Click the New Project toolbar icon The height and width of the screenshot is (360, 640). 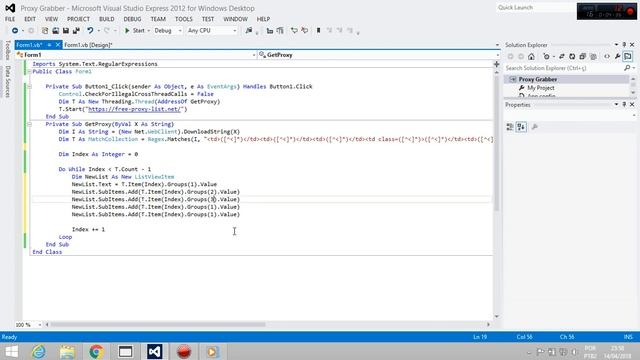[x=45, y=31]
